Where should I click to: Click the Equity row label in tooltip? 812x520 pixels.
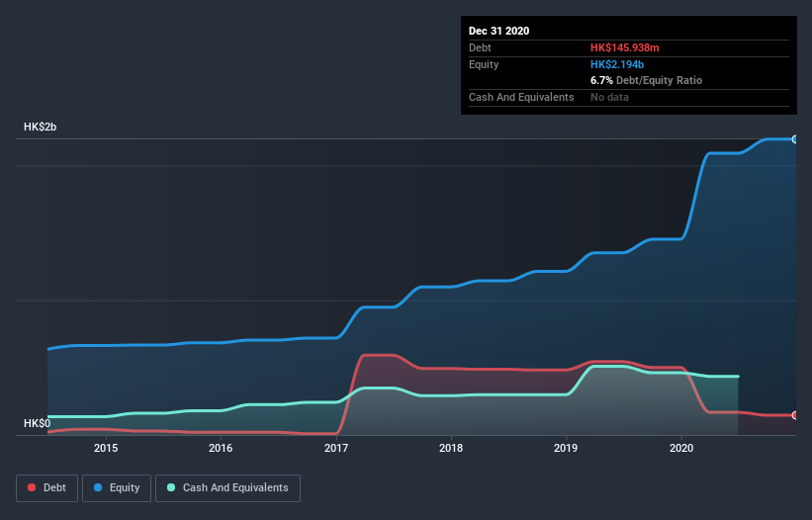[x=484, y=64]
